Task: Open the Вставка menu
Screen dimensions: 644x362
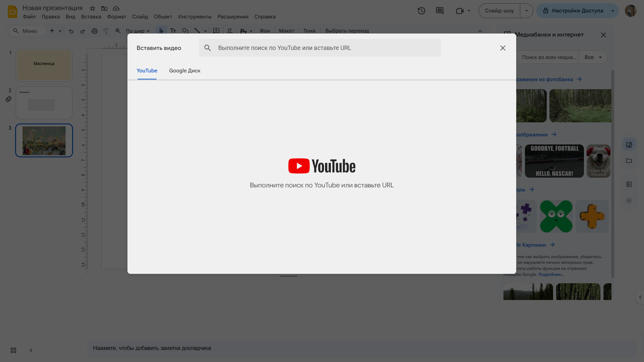Action: 91,17
